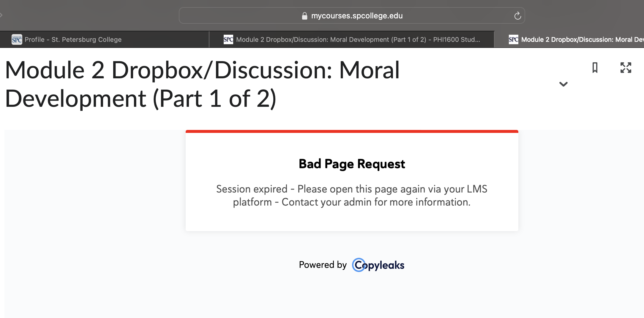This screenshot has width=644, height=318.
Task: Open the assignment title dropdown chevron
Action: point(563,84)
